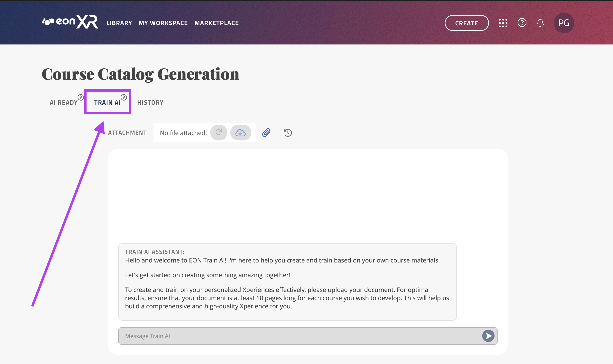Click the Attachment label
Image resolution: width=613 pixels, height=364 pixels.
(127, 133)
